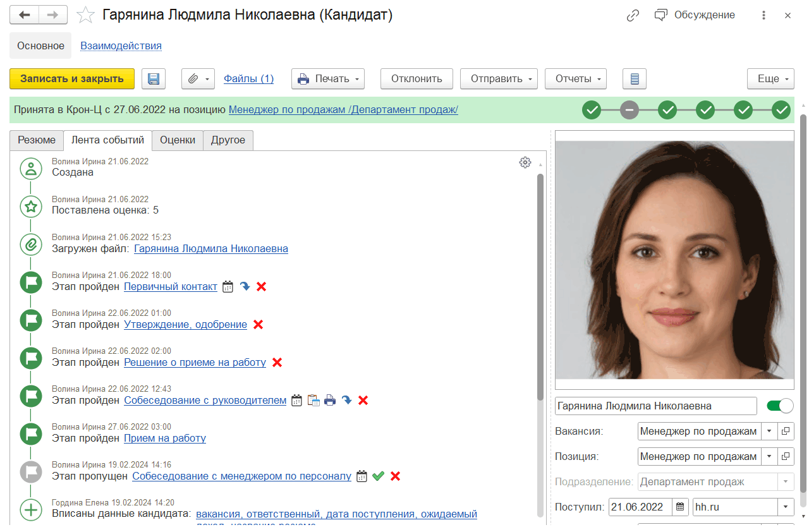Click red cross beside Утверждение, одобрение stage
This screenshot has width=809, height=532.
[x=258, y=325]
